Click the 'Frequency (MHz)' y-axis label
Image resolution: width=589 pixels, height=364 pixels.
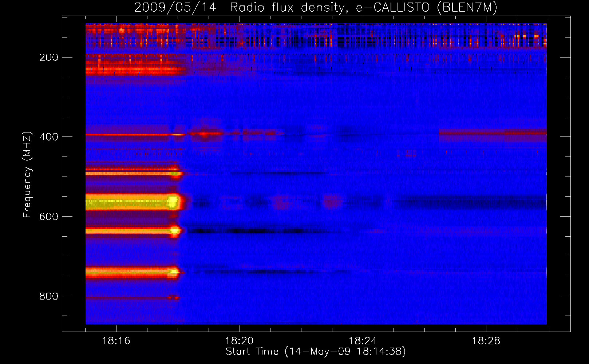[x=27, y=174]
